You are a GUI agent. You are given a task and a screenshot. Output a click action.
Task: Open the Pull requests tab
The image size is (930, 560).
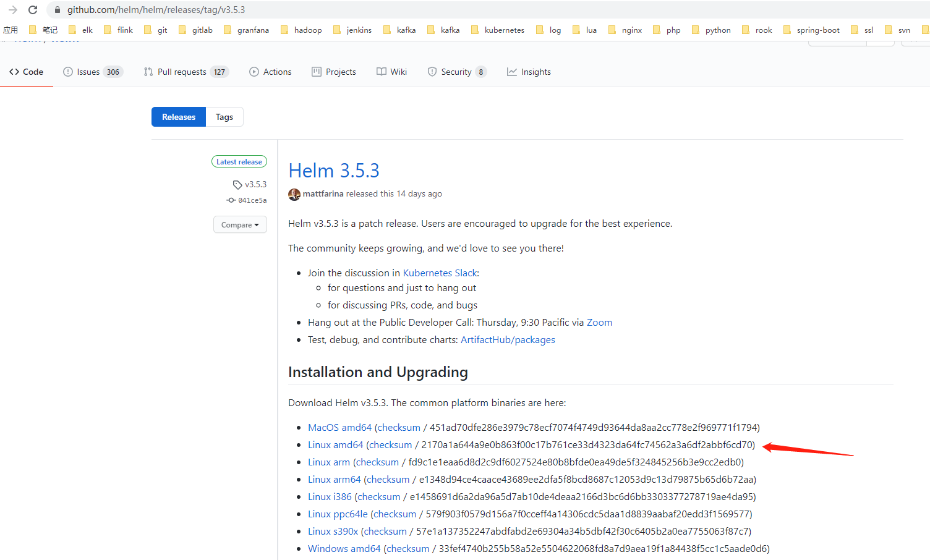click(186, 72)
